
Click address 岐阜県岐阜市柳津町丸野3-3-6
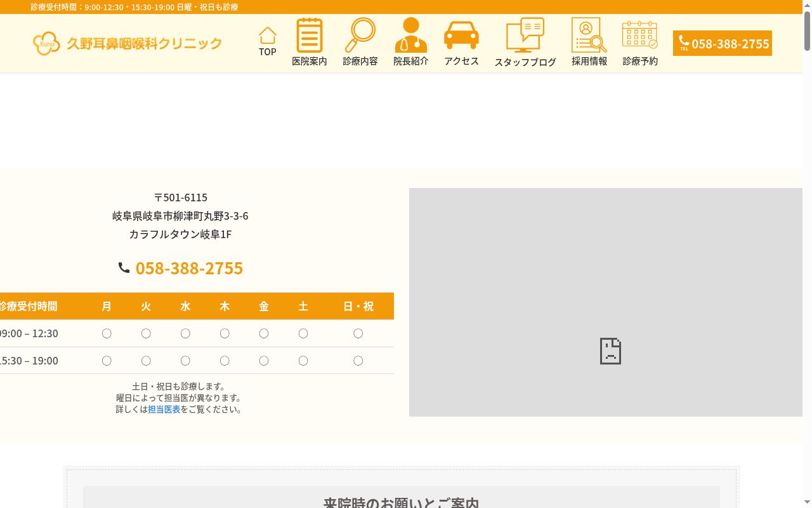tap(181, 216)
